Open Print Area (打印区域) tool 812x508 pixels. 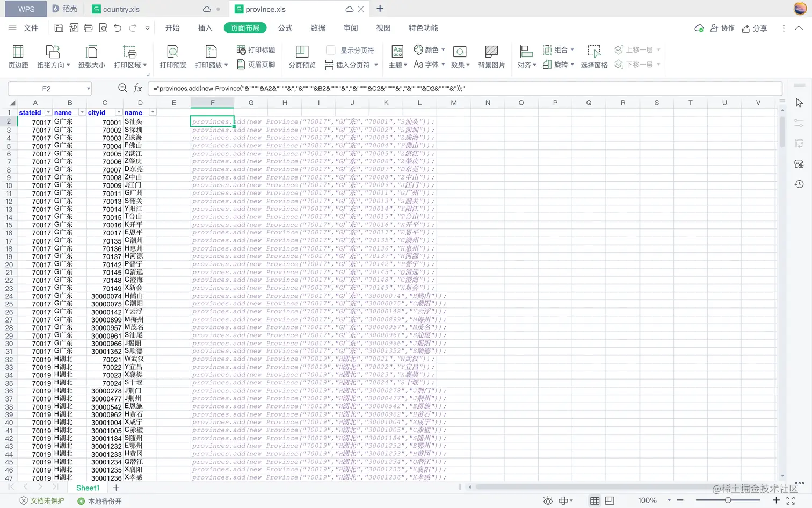pyautogui.click(x=130, y=56)
